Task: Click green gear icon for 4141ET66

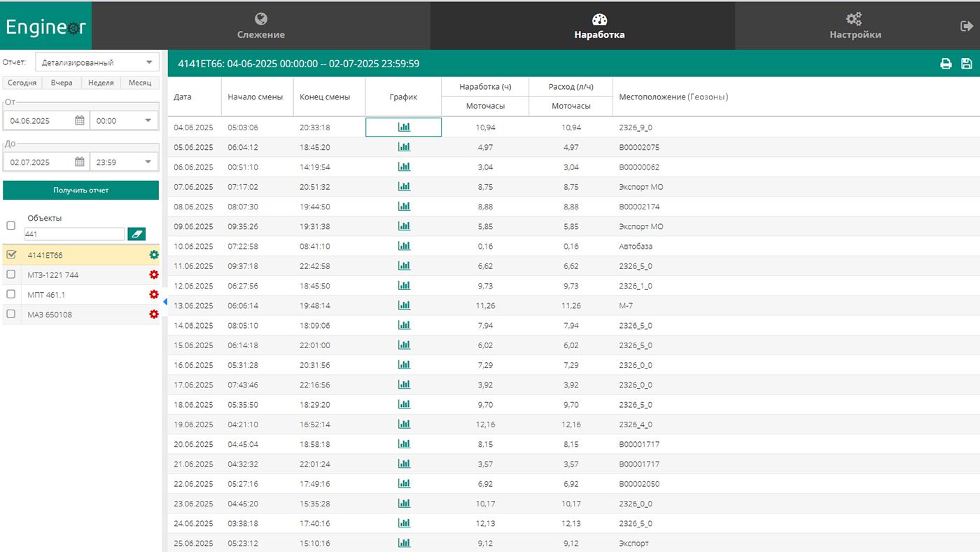Action: click(x=154, y=255)
